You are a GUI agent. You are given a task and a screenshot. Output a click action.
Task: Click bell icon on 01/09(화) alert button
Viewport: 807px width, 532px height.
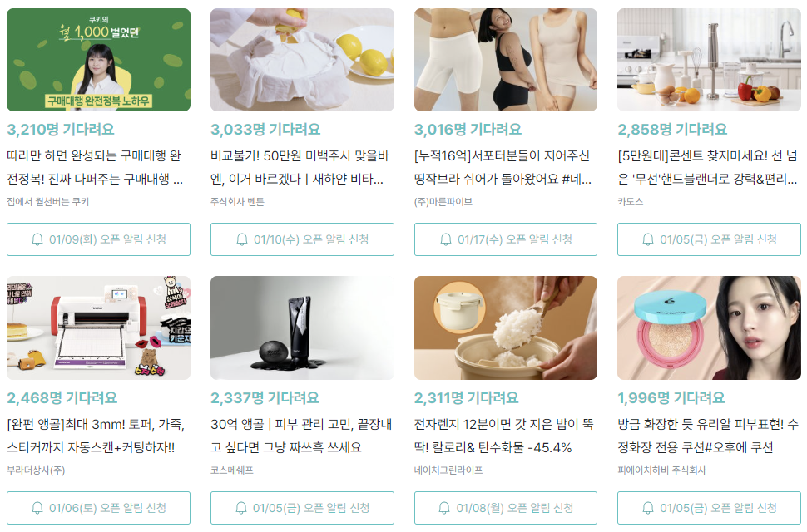click(x=37, y=239)
